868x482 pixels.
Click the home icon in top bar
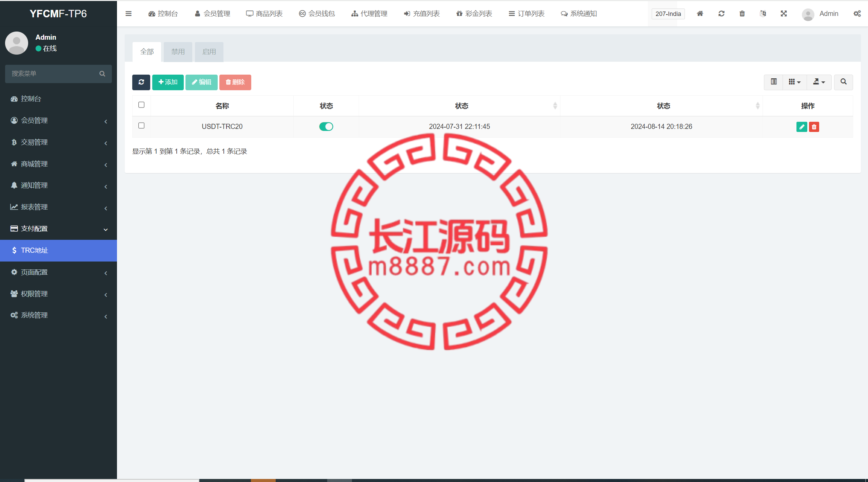pos(700,14)
